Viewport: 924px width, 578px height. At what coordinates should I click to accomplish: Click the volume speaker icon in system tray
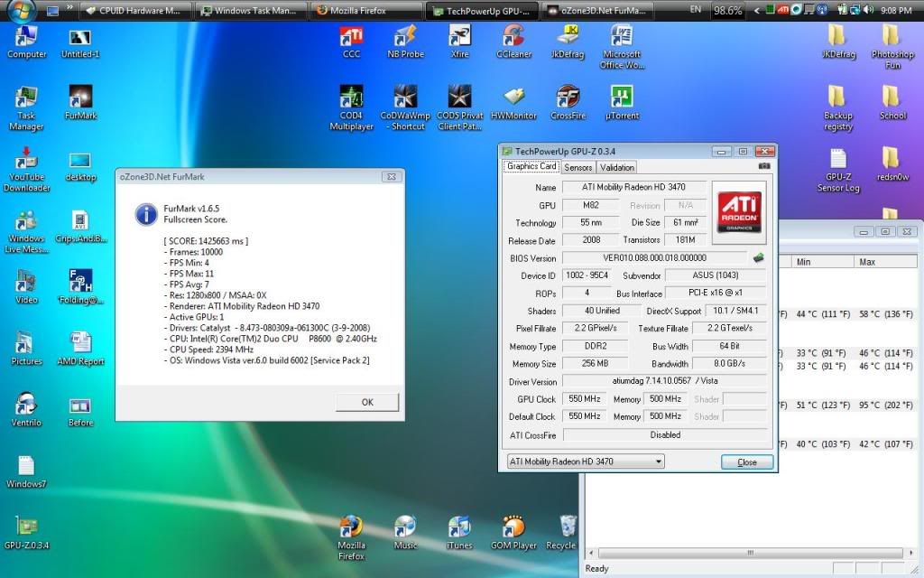(x=868, y=10)
